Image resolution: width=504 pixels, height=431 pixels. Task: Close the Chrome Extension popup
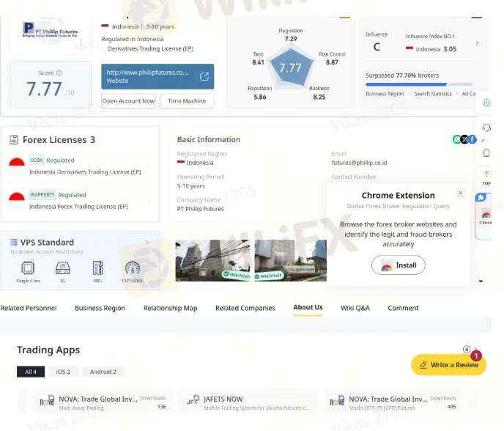pyautogui.click(x=461, y=193)
